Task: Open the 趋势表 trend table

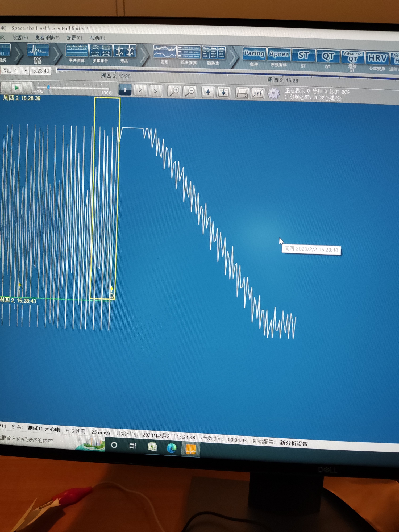Action: [x=213, y=56]
